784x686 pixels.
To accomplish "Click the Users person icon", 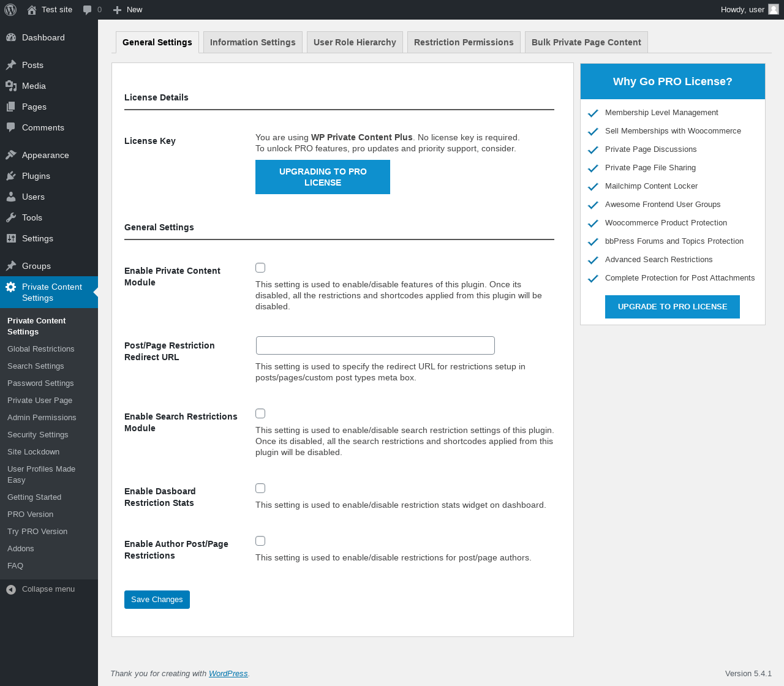I will click(11, 197).
